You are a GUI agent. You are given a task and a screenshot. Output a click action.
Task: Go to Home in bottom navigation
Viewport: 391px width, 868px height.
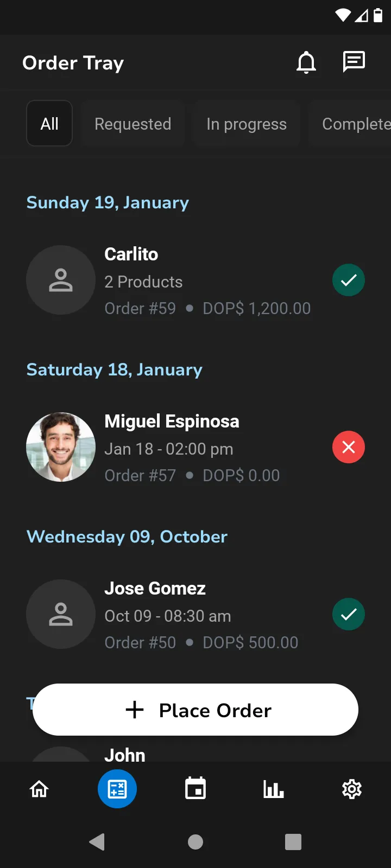point(39,789)
